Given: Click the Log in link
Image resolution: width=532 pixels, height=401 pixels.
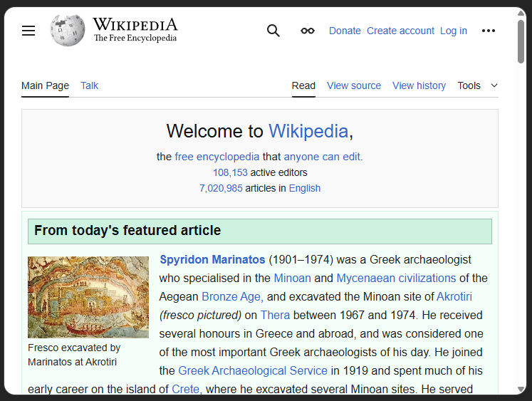Looking at the screenshot, I should [x=454, y=31].
